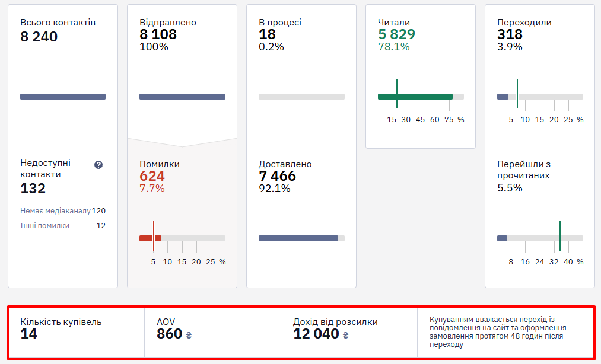Click the Доставлено count 7 466
Image resolution: width=601 pixels, height=364 pixels.
point(277,176)
